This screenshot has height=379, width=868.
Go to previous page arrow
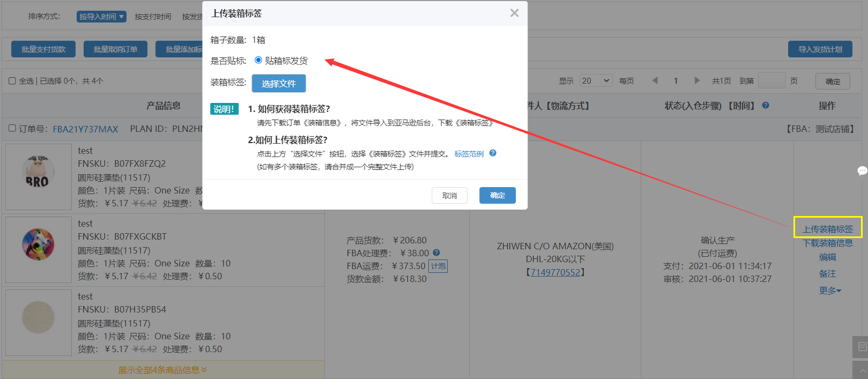655,81
